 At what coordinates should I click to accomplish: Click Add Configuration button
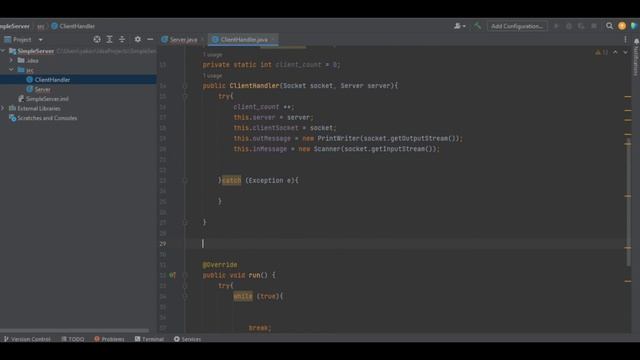click(517, 26)
